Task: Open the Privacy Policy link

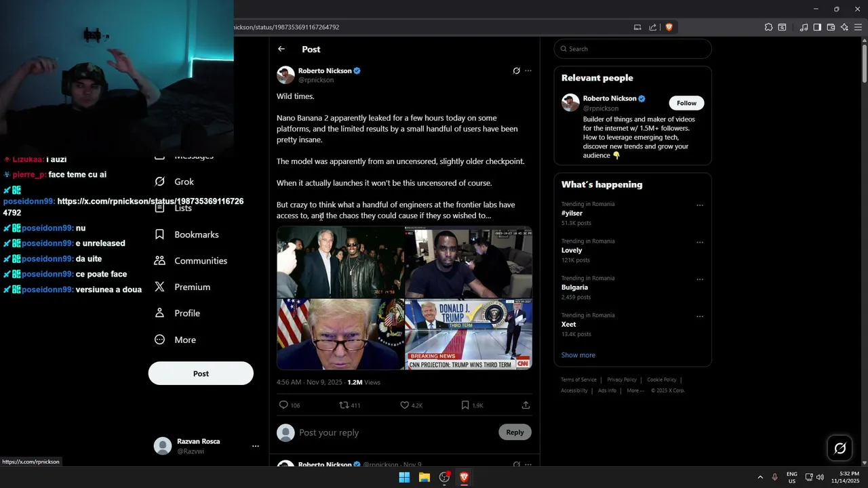Action: 622,380
